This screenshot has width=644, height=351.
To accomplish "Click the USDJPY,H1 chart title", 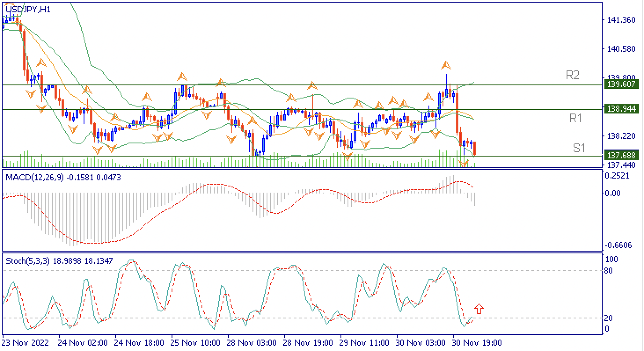I will 28,9.
